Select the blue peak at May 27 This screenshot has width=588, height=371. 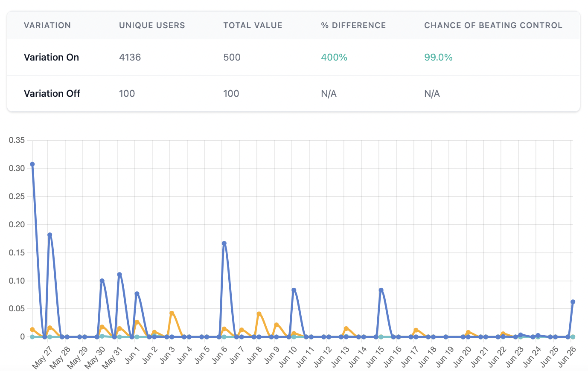tap(50, 235)
